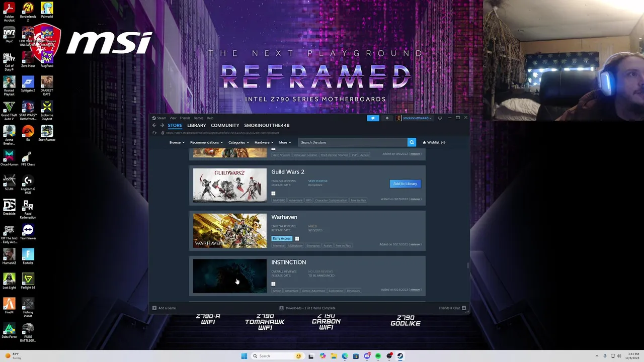Click the Steam forward navigation arrow
Image resolution: width=644 pixels, height=362 pixels.
coord(162,125)
